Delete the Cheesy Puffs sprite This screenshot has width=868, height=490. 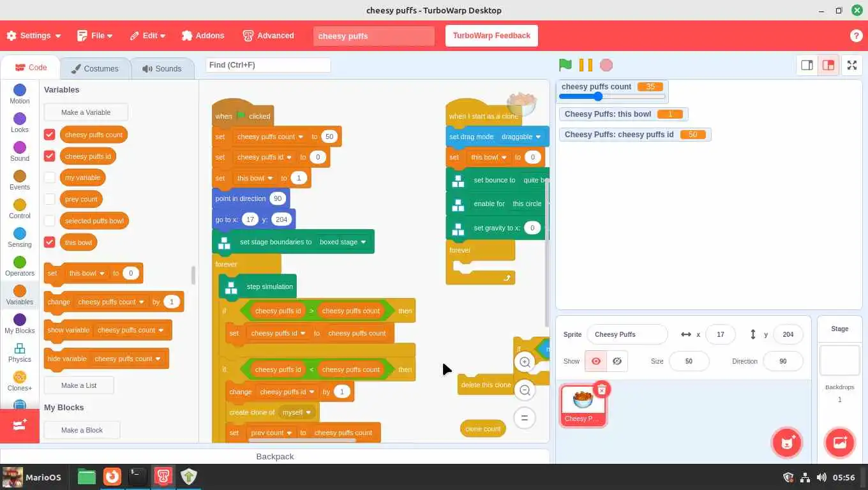pos(601,390)
